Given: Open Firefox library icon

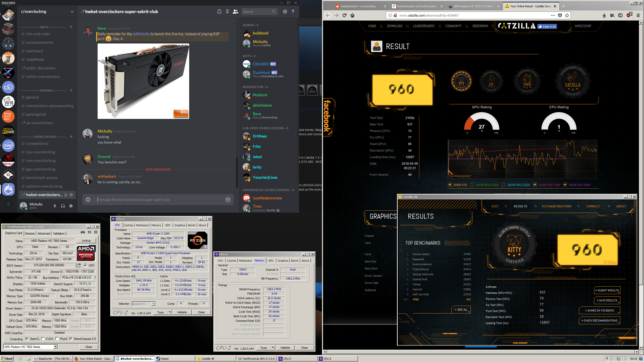Looking at the screenshot, I should point(612,15).
